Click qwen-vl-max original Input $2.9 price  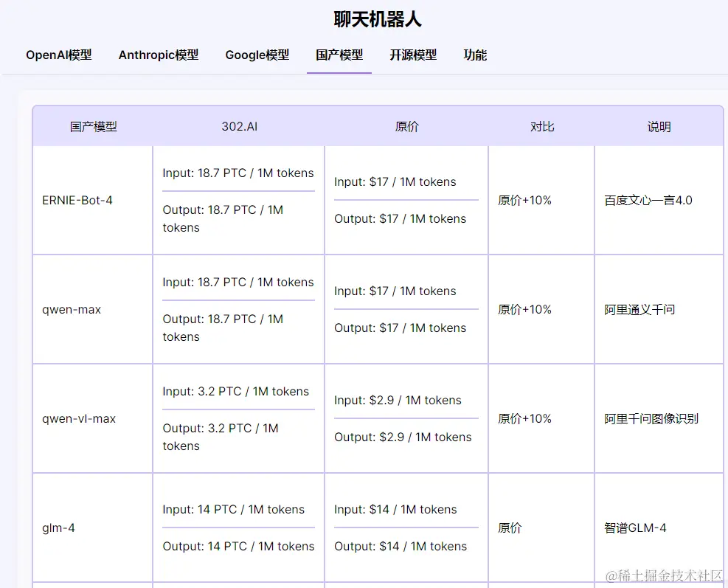pyautogui.click(x=398, y=401)
